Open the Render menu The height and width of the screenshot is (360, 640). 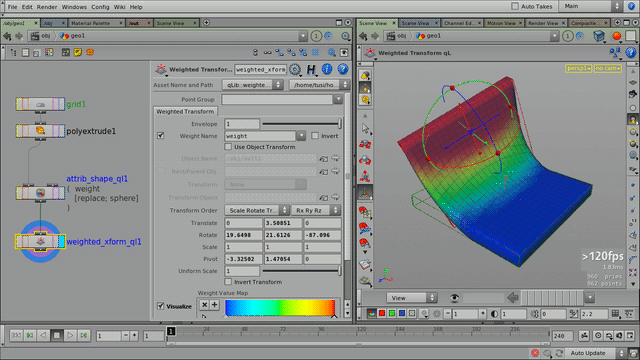pyautogui.click(x=47, y=7)
